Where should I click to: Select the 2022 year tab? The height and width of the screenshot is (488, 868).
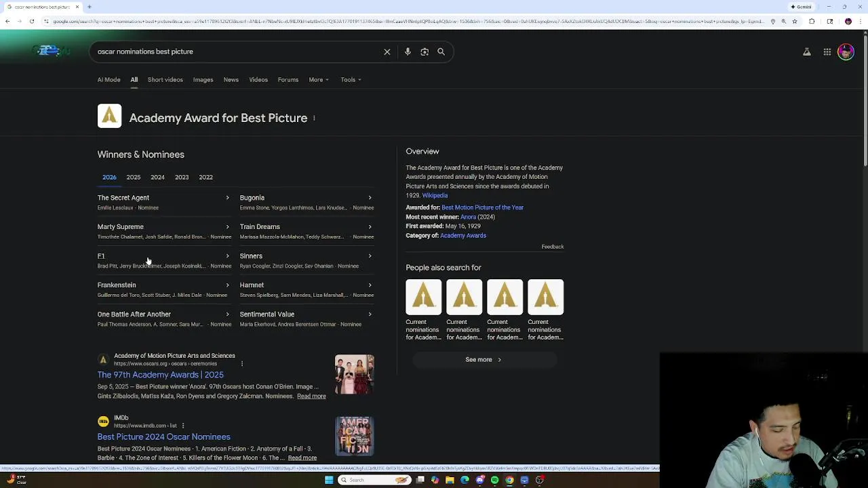point(205,178)
